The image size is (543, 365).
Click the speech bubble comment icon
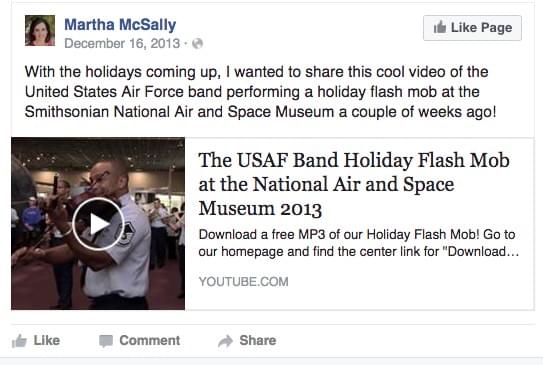tap(106, 341)
